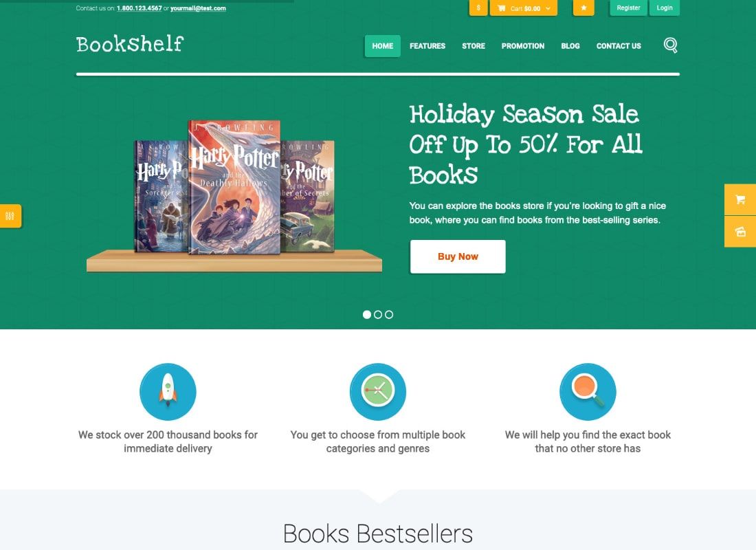
Task: Open the wishlist star icon
Action: pos(583,8)
